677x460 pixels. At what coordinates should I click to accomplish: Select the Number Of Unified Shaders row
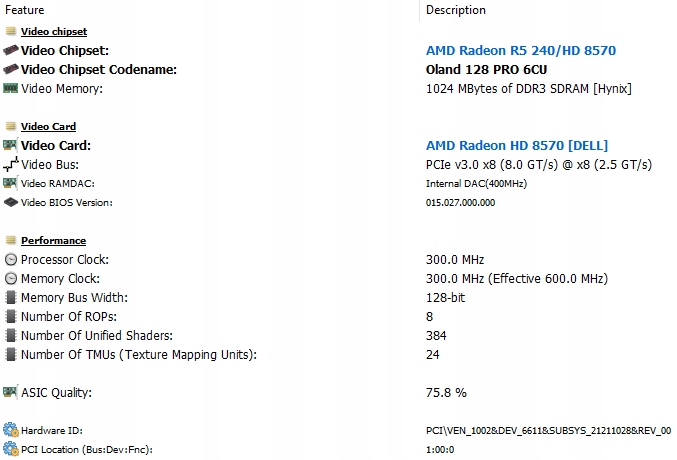(x=338, y=336)
